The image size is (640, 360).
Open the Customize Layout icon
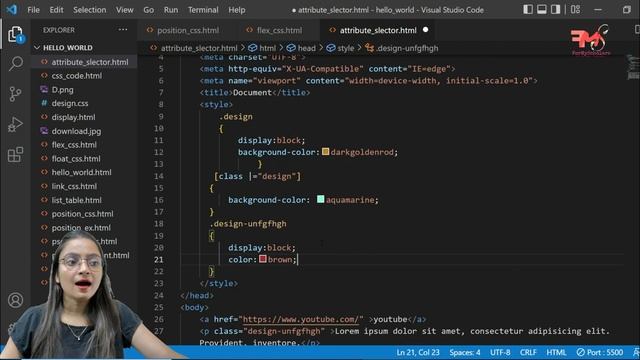tap(576, 9)
